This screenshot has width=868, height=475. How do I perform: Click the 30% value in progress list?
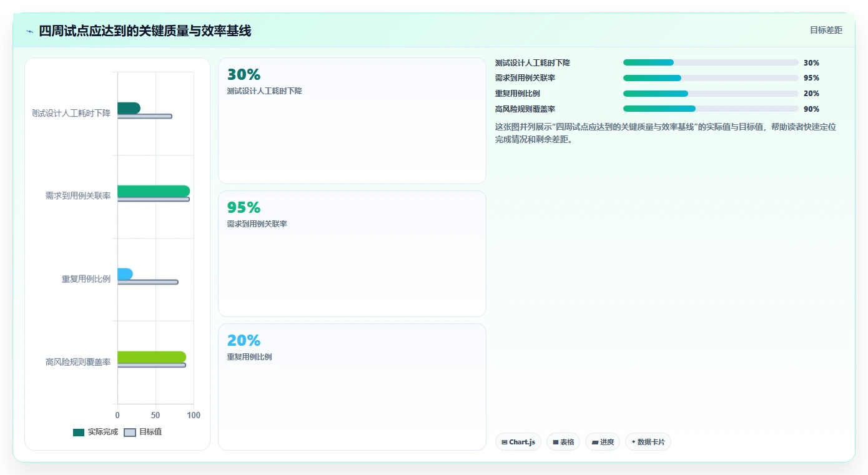(811, 63)
